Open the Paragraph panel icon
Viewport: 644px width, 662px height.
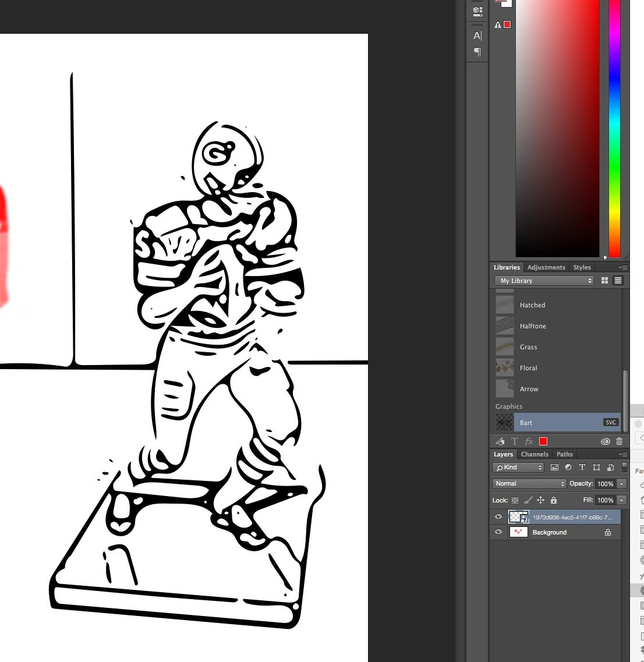tap(477, 51)
